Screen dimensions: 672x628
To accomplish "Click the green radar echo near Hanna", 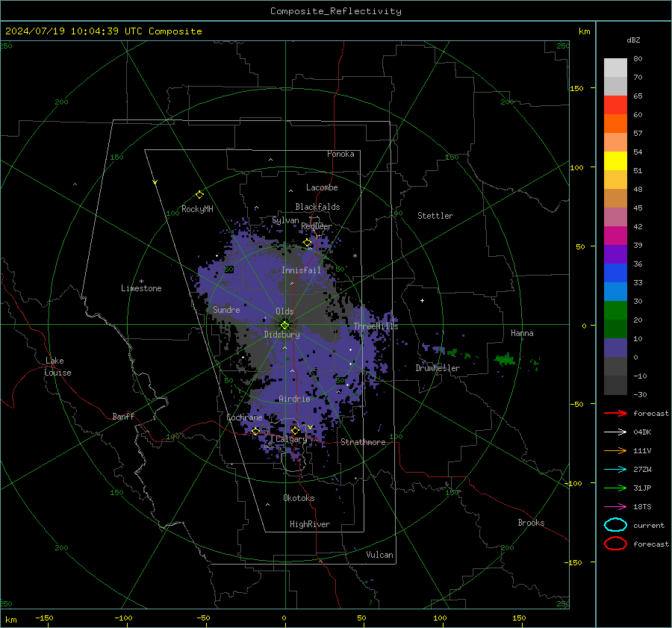I will pyautogui.click(x=505, y=359).
